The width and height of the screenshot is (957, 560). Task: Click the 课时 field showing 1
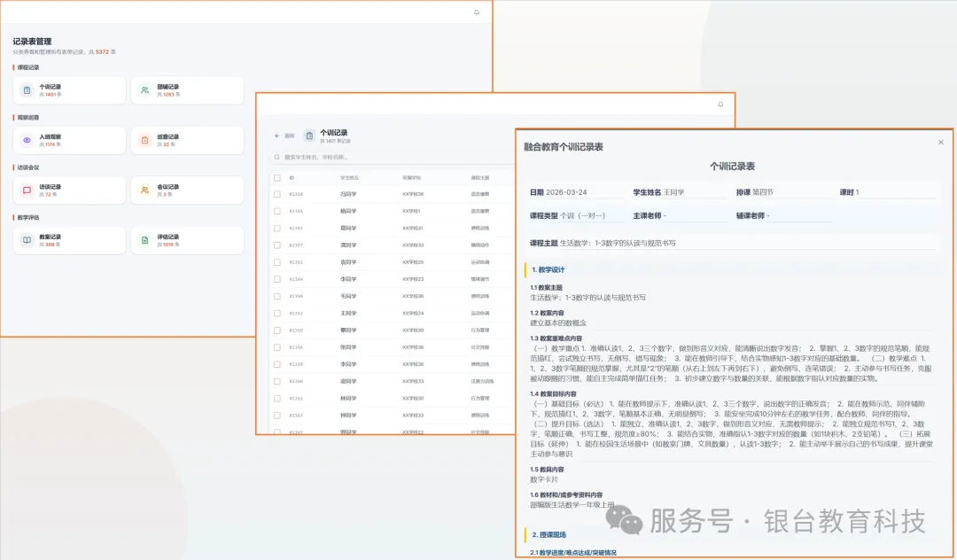[887, 192]
